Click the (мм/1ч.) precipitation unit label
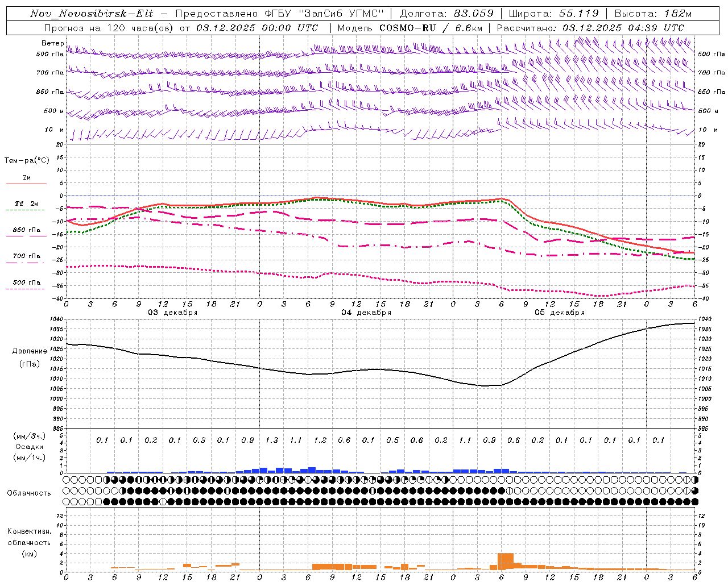 (x=29, y=458)
